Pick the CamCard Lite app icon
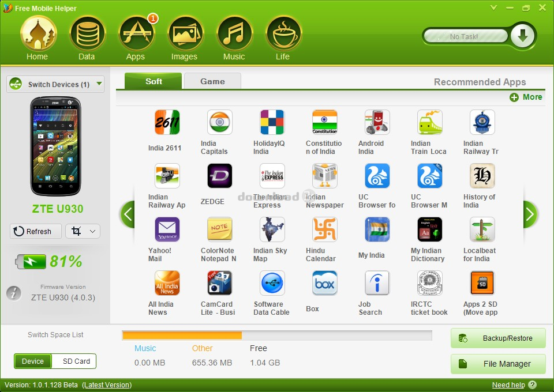 click(219, 283)
